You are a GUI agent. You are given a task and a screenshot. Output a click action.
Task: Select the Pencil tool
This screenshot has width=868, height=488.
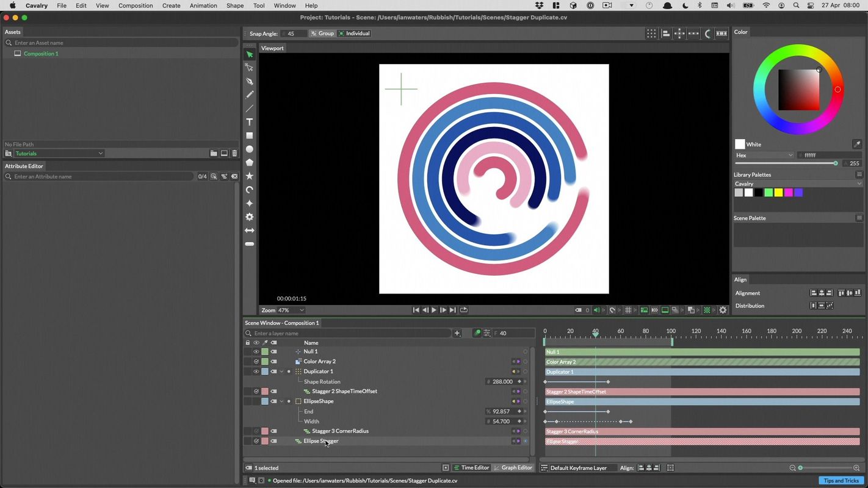pos(249,95)
